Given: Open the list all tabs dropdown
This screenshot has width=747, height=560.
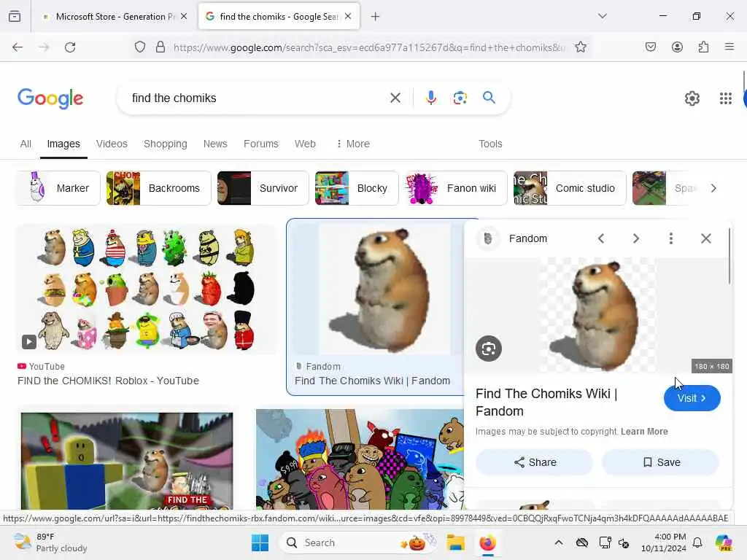Looking at the screenshot, I should point(602,16).
